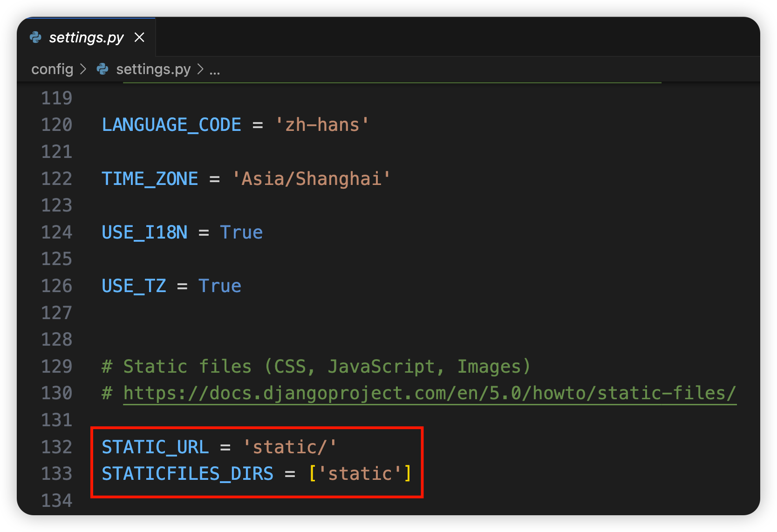Click the Static files comment line
The image size is (777, 532).
(x=316, y=367)
